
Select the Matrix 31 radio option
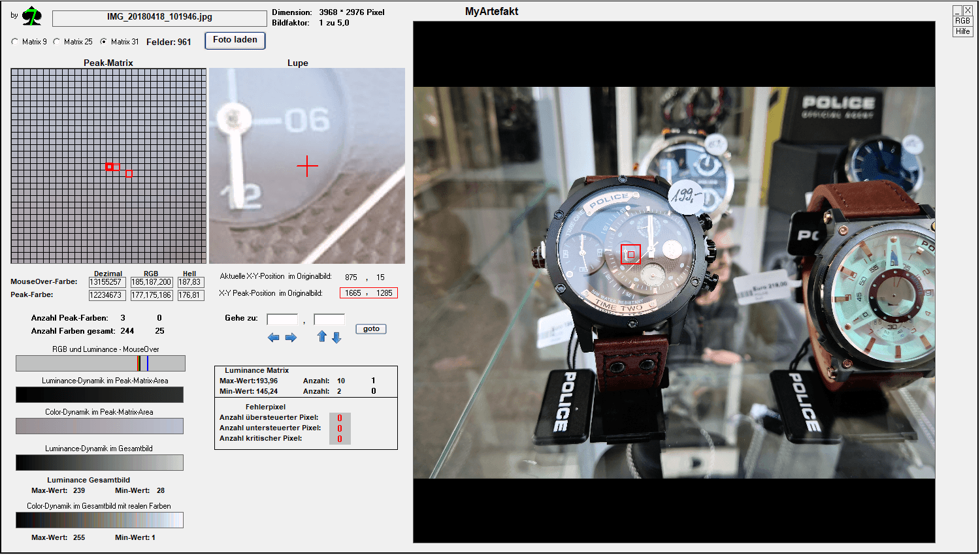[x=103, y=42]
